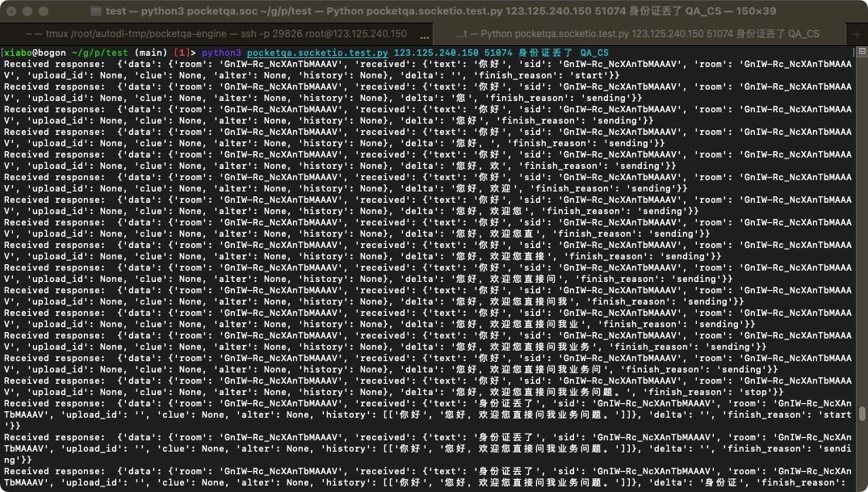Click the vertical scrollbar thumb

[862, 414]
